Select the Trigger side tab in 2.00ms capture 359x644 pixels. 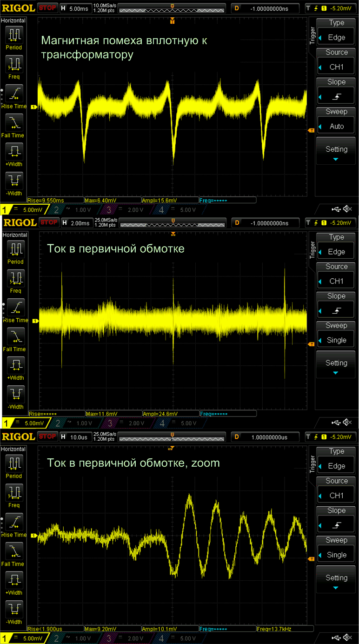(x=312, y=249)
